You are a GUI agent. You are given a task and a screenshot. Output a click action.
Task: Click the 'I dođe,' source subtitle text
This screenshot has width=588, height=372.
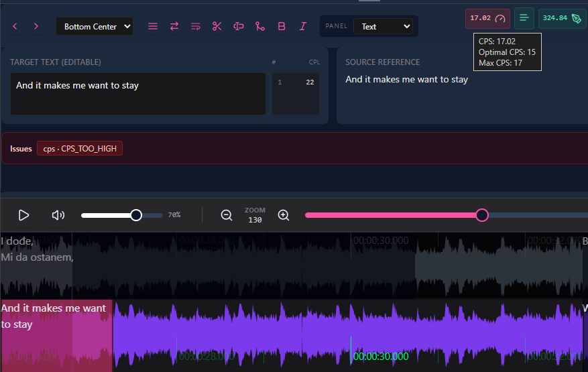click(x=17, y=241)
